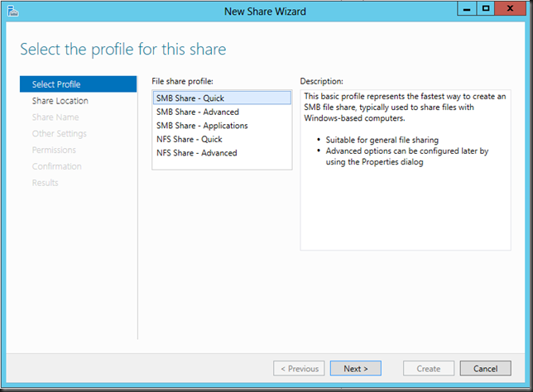Screen dimensions: 533x392
Task: Pick the NFS Share - Quick profile
Action: [x=222, y=139]
